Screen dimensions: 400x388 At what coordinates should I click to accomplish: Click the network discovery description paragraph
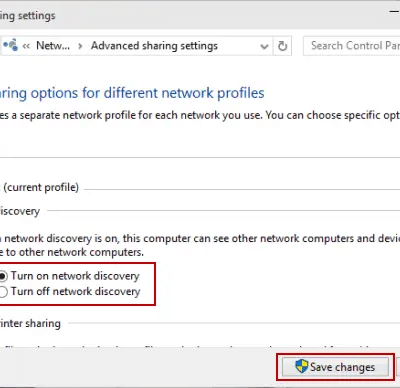pyautogui.click(x=200, y=245)
